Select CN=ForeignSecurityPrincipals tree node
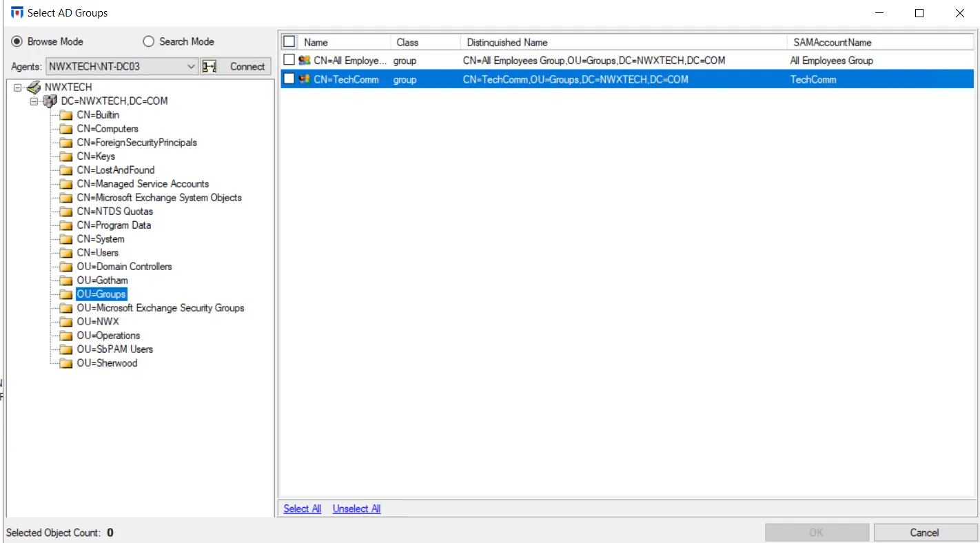Viewport: 980px width, 543px height. pyautogui.click(x=136, y=143)
